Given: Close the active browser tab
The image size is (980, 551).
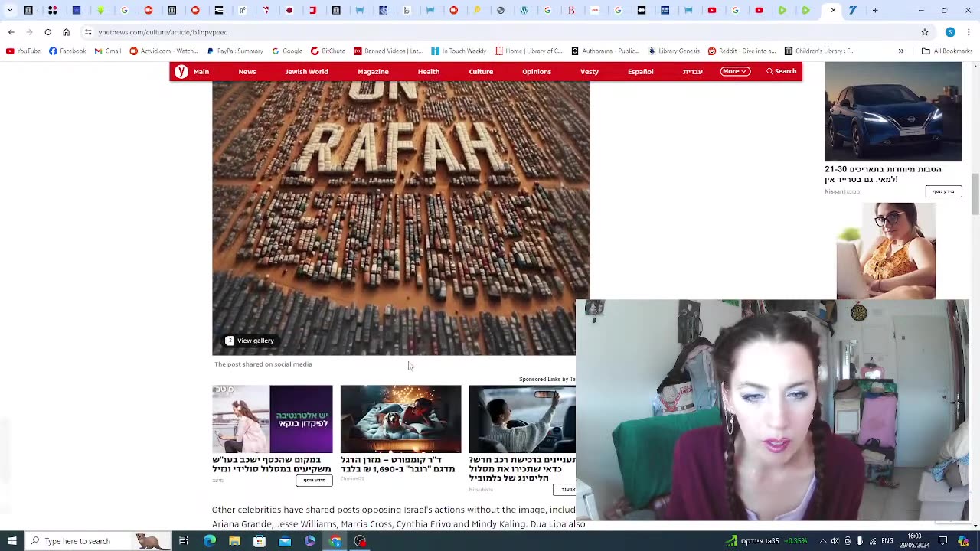Looking at the screenshot, I should click(833, 10).
